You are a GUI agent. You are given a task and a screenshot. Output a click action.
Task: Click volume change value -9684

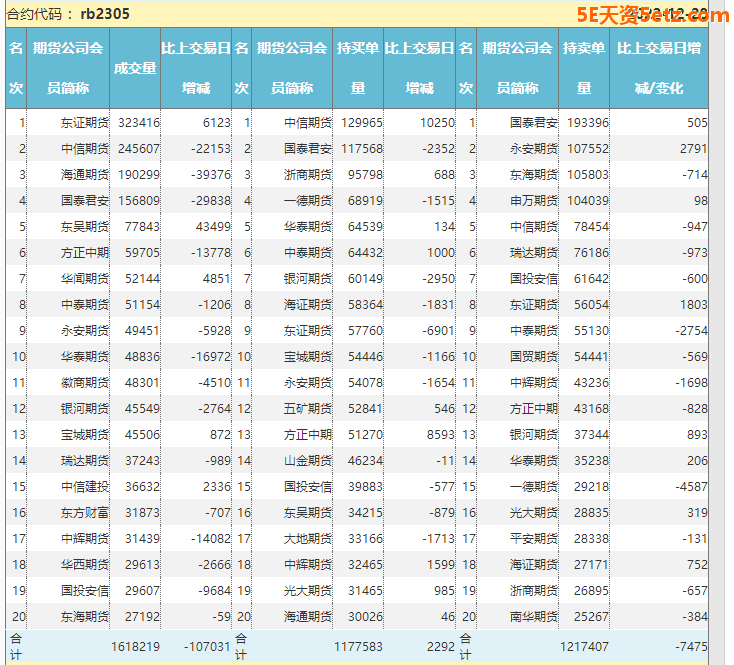214,591
